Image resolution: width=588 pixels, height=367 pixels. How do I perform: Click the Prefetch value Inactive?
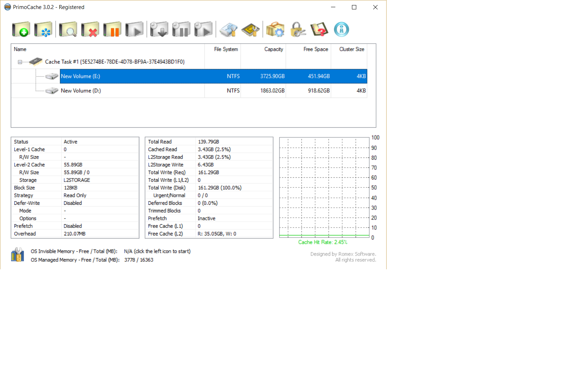[x=206, y=218]
